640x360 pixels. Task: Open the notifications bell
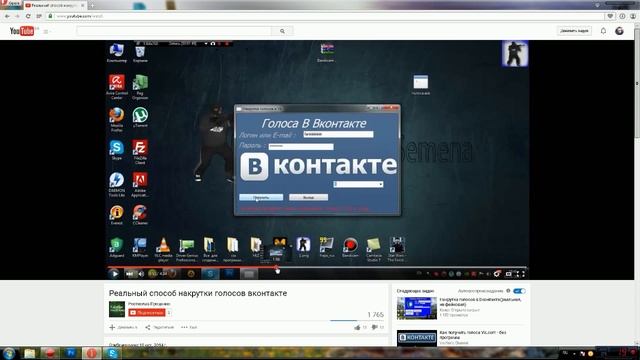pyautogui.click(x=603, y=31)
